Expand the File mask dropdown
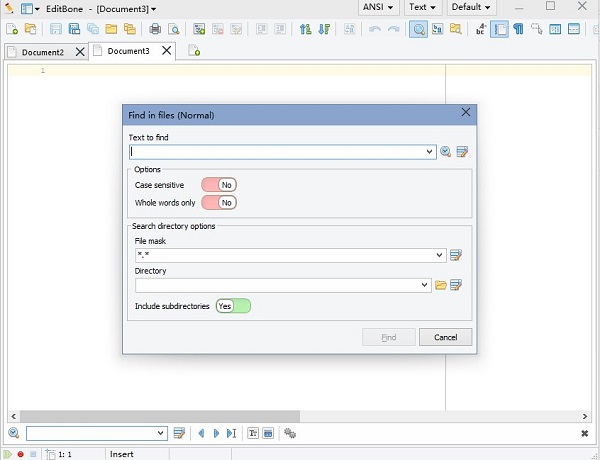600x460 pixels. [x=440, y=255]
